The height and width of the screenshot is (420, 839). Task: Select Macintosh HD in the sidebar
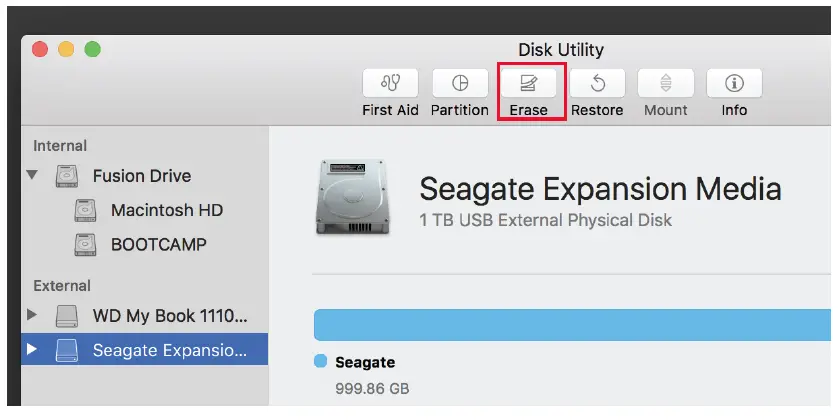(x=166, y=210)
